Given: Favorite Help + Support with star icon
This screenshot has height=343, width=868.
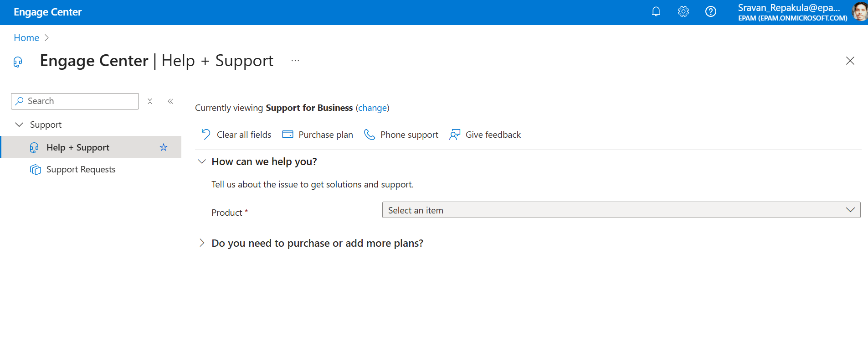Looking at the screenshot, I should click(164, 147).
